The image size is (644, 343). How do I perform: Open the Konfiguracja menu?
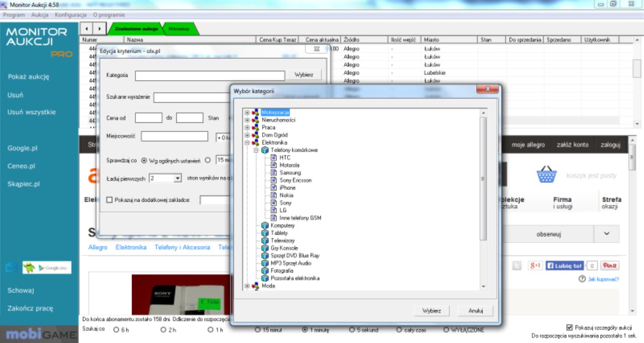pyautogui.click(x=70, y=15)
